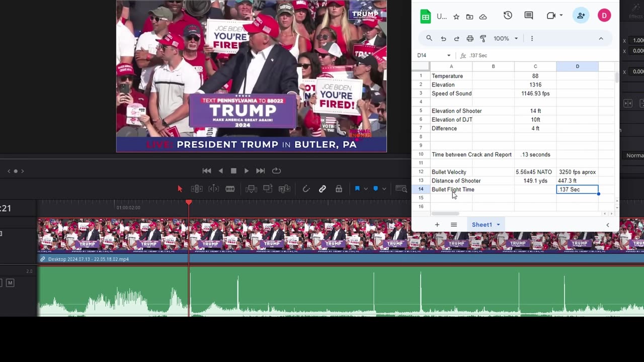Collapse the Sheets toolbar chevron
This screenshot has height=362, width=644.
pos(601,38)
